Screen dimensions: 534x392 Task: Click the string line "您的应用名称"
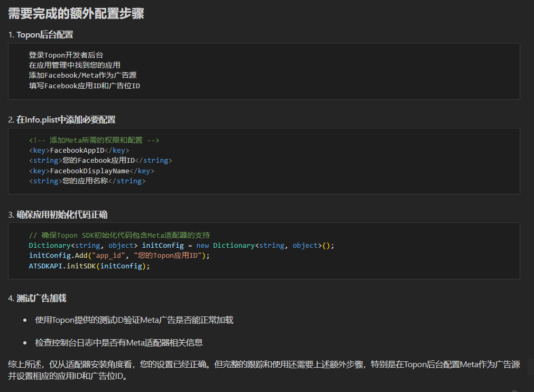tap(87, 181)
